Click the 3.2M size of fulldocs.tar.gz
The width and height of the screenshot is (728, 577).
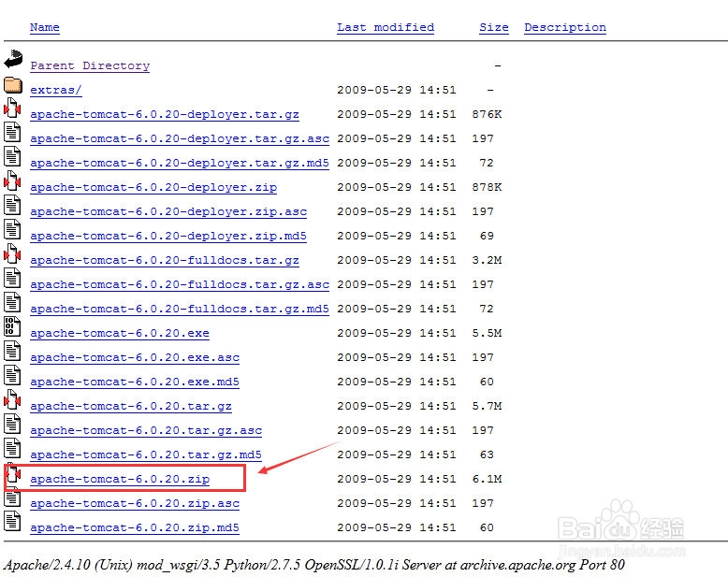[x=487, y=260]
